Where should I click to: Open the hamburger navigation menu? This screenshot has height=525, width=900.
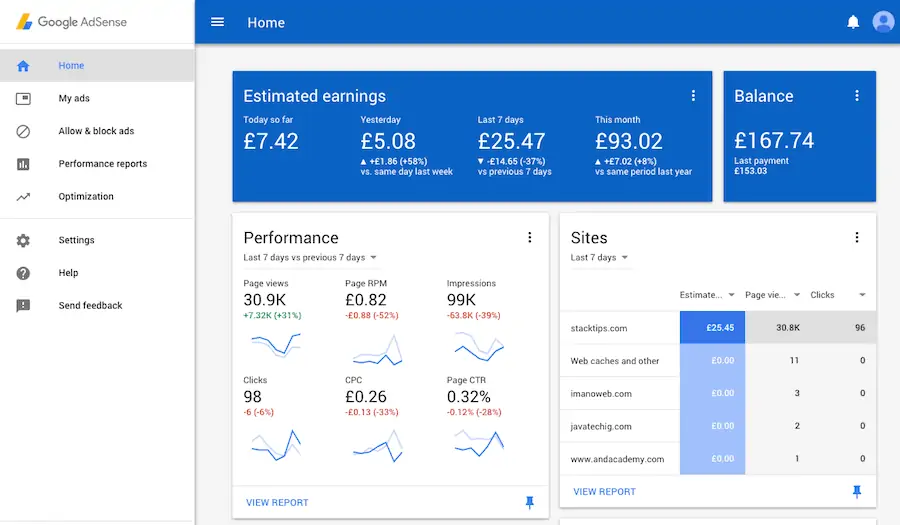(x=218, y=22)
